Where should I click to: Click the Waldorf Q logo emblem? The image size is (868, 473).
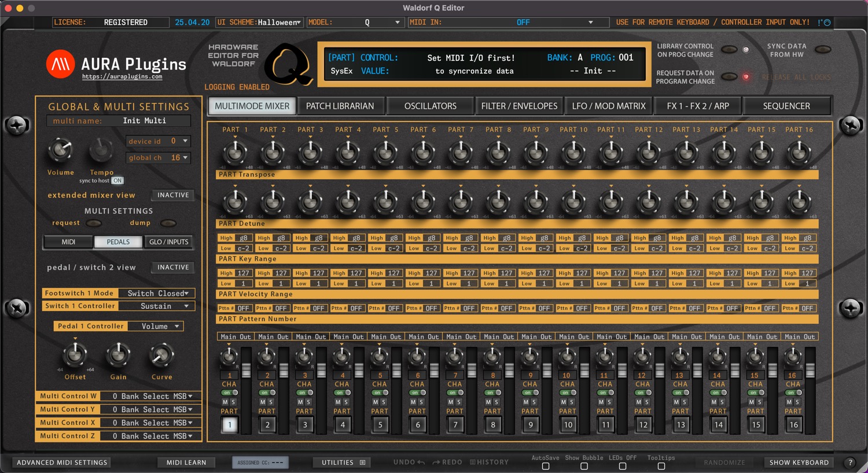click(x=288, y=64)
